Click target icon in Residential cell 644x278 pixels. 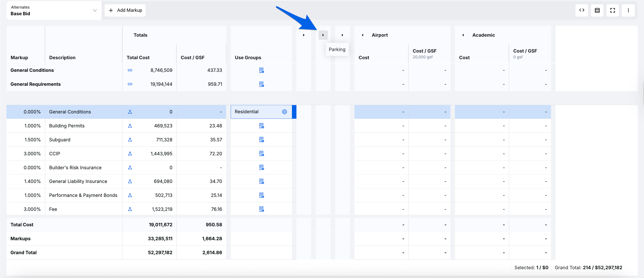tap(284, 112)
